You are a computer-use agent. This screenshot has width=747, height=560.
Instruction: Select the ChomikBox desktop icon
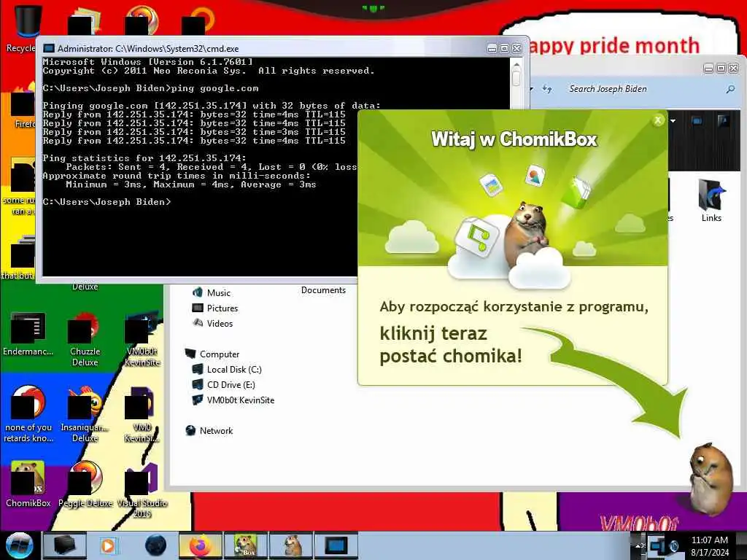click(28, 484)
